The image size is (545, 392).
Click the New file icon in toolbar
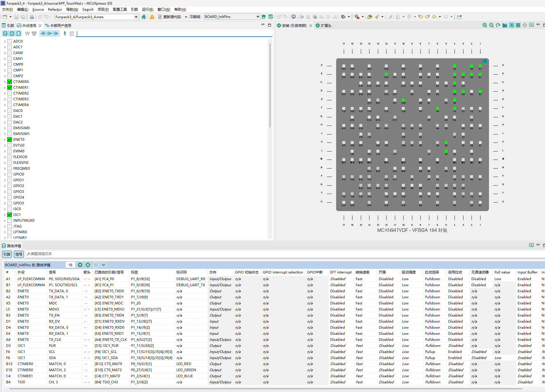tap(5, 17)
